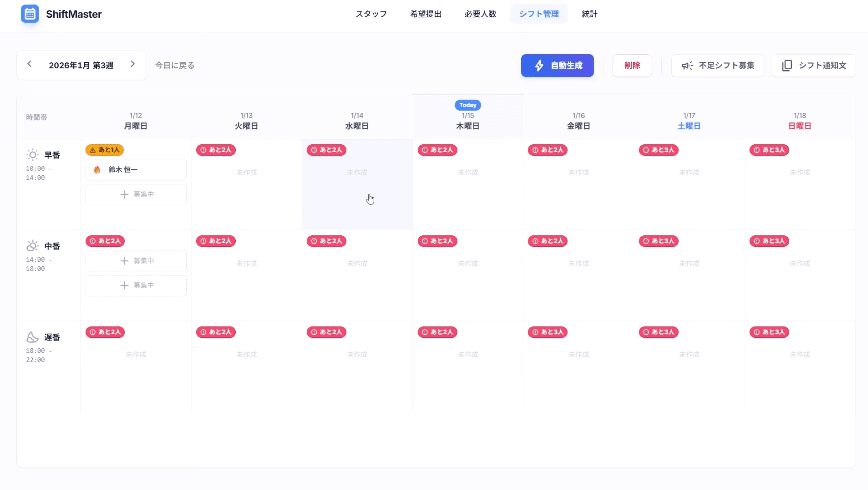Switch to the 必要人数 tab
Viewport: 868px width, 490px height.
point(480,14)
